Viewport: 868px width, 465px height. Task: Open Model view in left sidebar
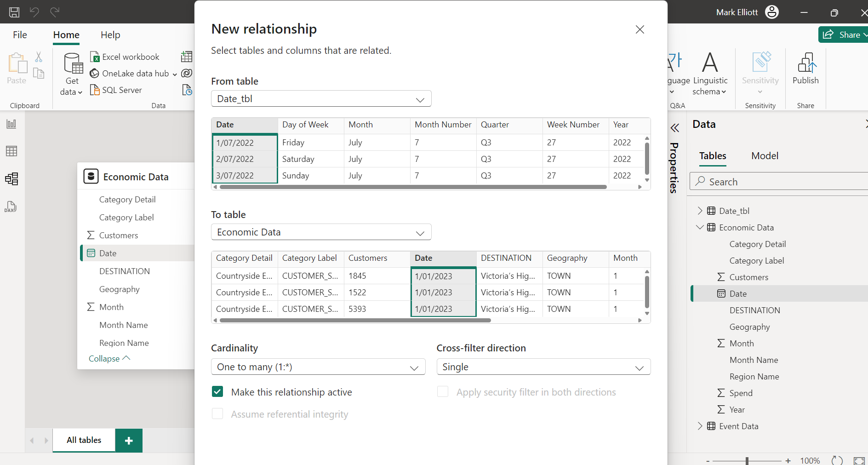[x=11, y=178]
